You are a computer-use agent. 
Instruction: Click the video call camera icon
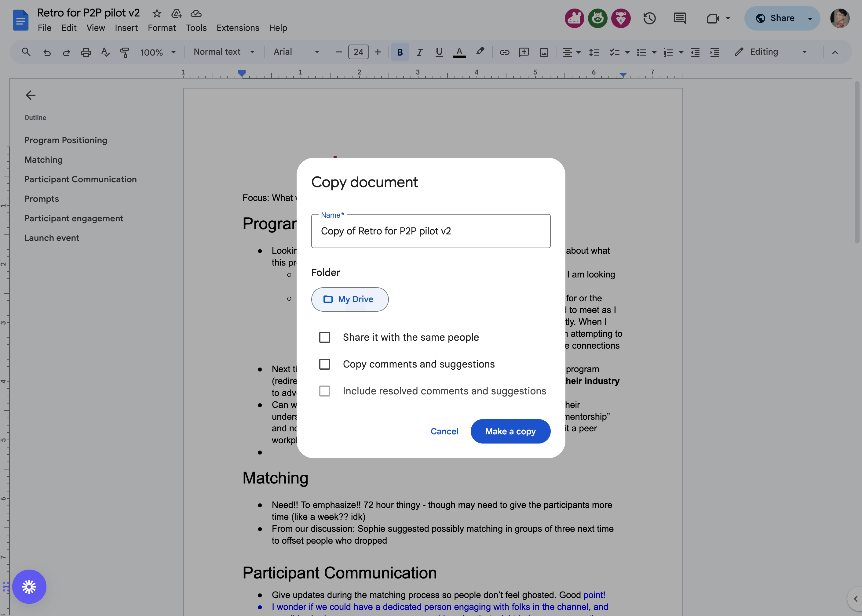(713, 18)
